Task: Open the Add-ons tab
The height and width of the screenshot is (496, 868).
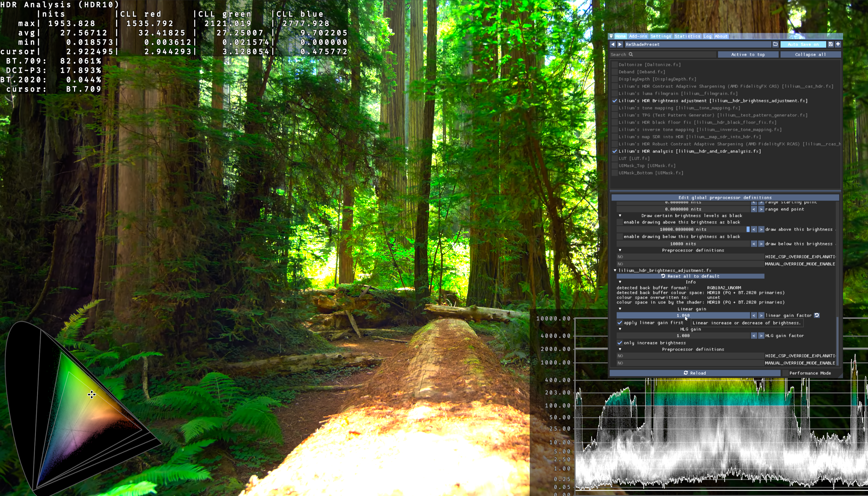Action: tap(638, 36)
